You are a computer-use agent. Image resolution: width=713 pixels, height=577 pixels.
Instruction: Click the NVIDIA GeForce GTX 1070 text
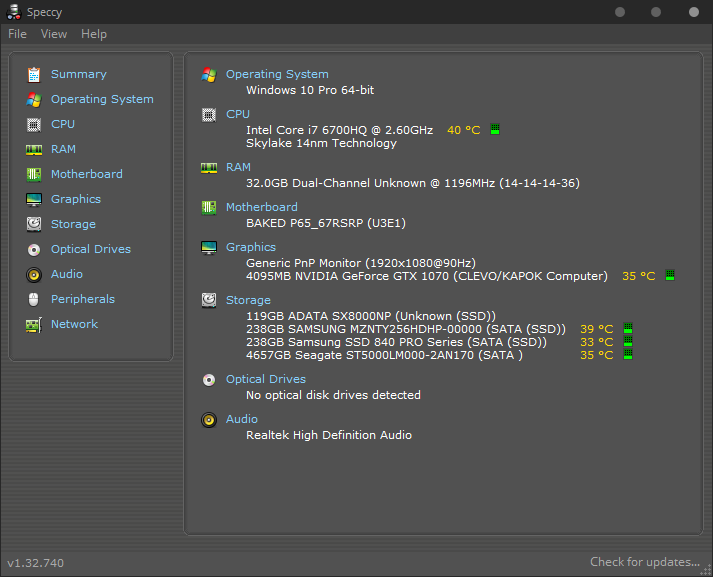[x=427, y=276]
